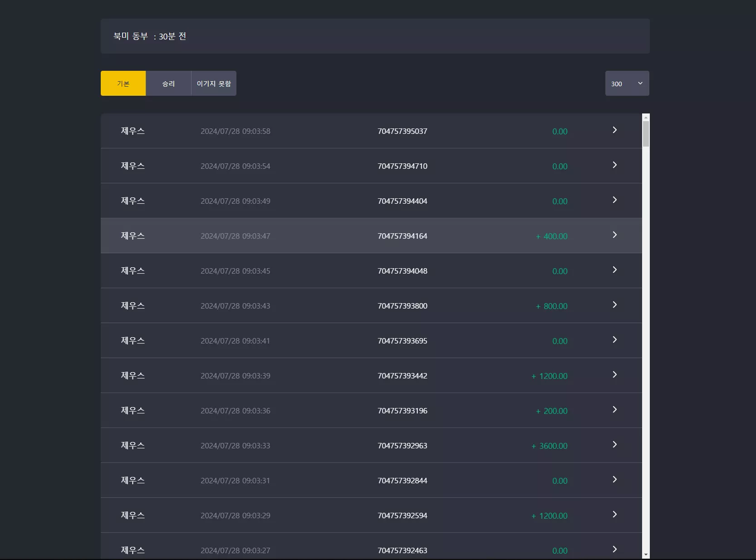Click the 제우스 entry at 09:03:31

pyautogui.click(x=133, y=480)
